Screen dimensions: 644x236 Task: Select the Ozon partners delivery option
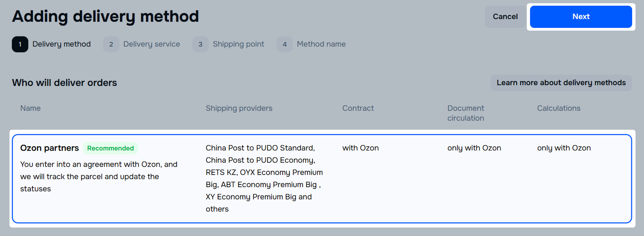(x=49, y=148)
